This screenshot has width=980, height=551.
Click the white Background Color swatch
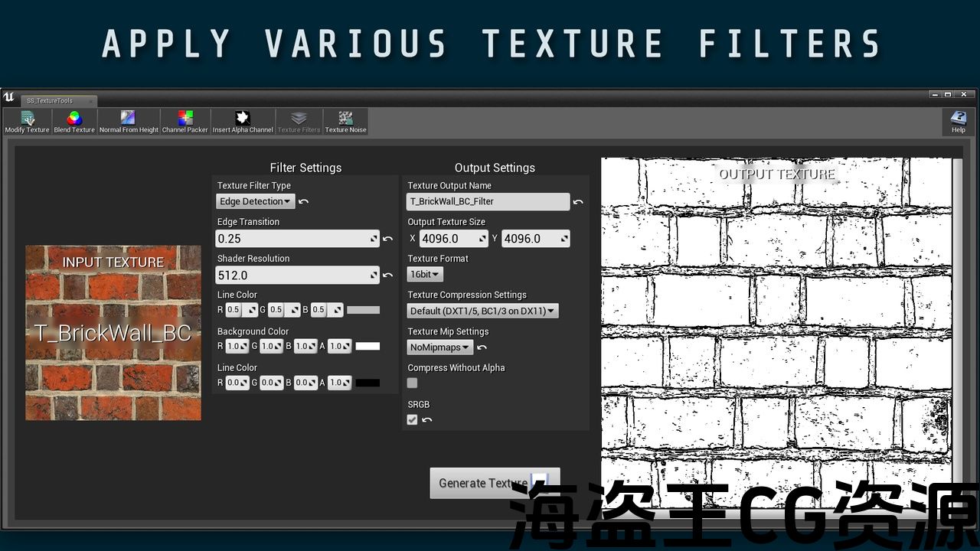click(x=367, y=347)
